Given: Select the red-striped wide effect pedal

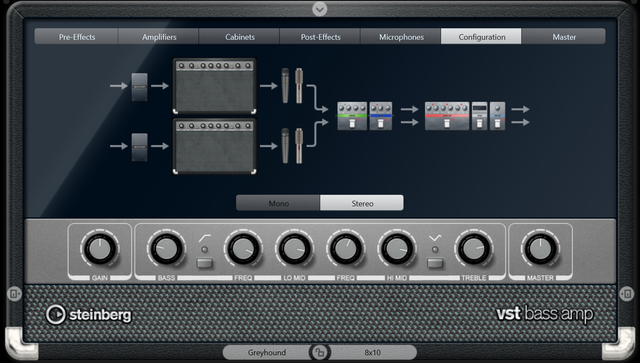Looking at the screenshot, I should [447, 116].
